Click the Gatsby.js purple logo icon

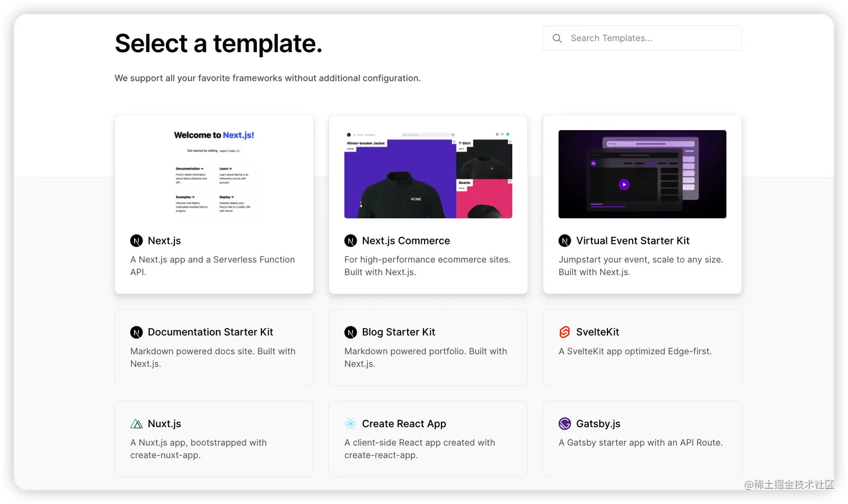(x=565, y=424)
